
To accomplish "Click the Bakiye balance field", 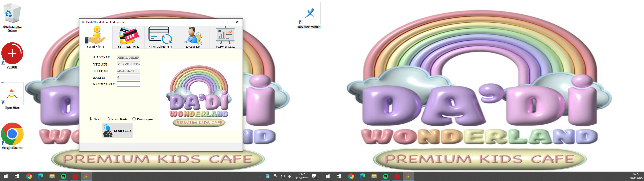I will pos(128,78).
